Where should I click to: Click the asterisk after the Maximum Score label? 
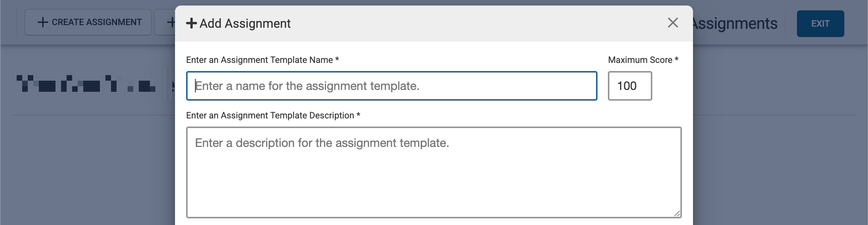(677, 59)
